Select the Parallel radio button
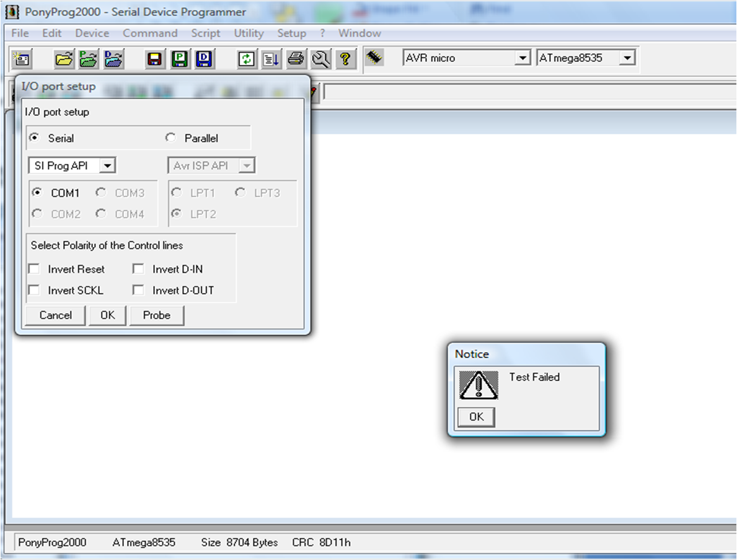The height and width of the screenshot is (560, 737). click(170, 138)
